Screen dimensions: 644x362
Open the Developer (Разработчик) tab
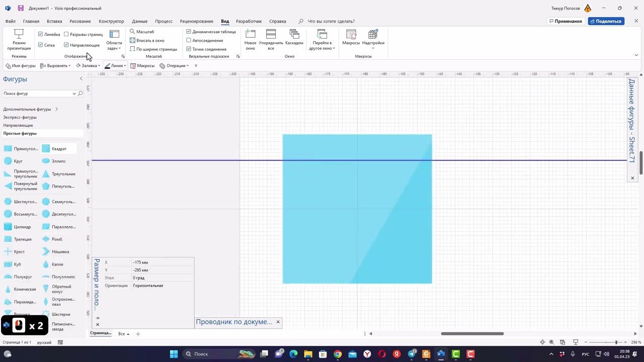point(249,21)
